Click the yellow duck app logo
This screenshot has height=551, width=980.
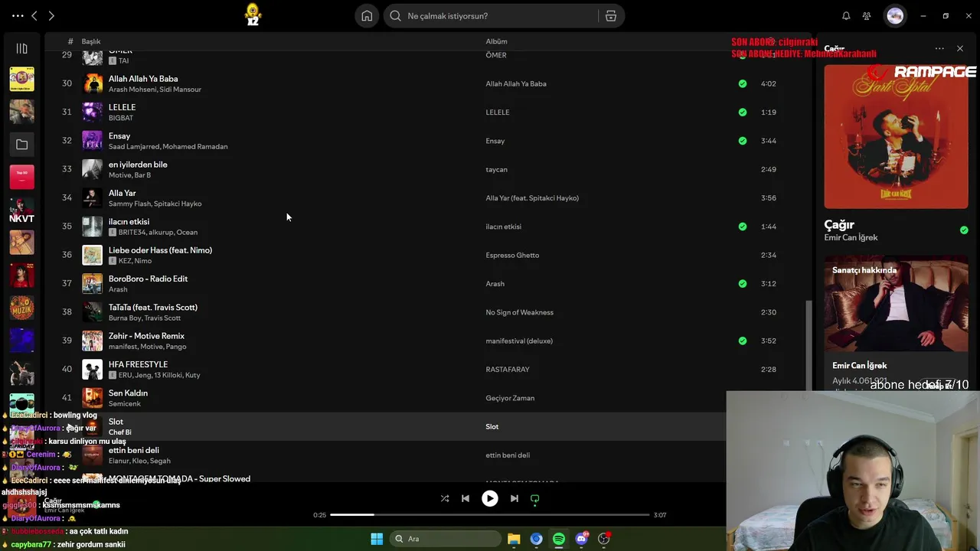[253, 15]
